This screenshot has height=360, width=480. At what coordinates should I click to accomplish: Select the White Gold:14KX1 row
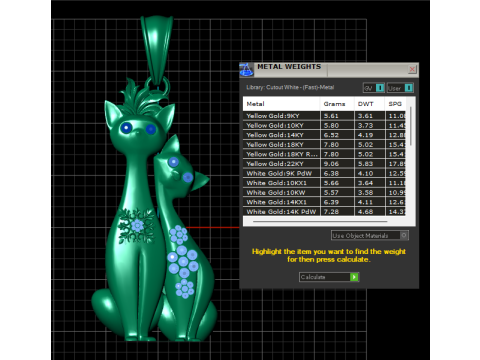(x=324, y=202)
